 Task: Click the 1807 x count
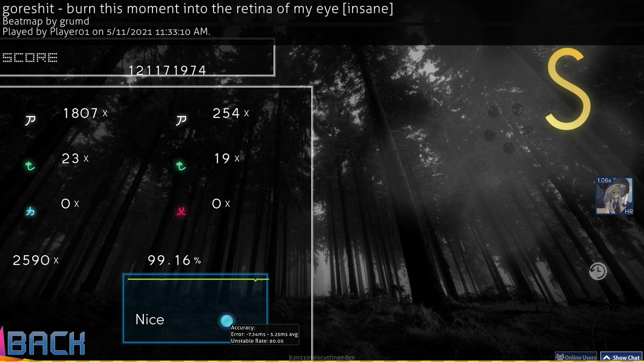(85, 113)
